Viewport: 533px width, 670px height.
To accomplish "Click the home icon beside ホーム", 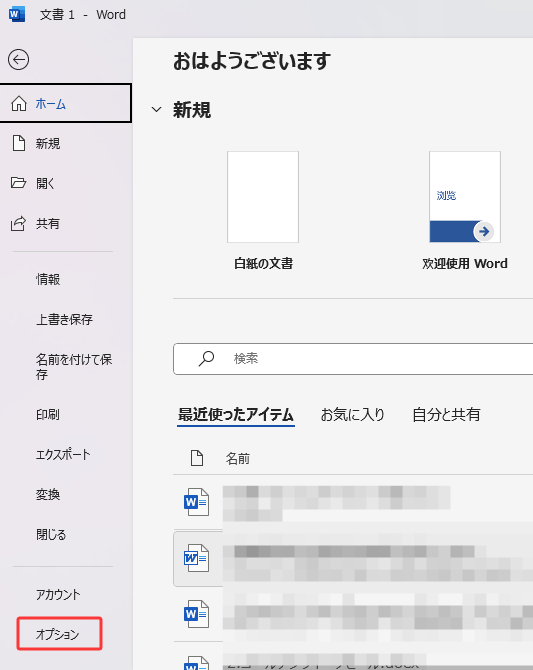I will tap(19, 103).
